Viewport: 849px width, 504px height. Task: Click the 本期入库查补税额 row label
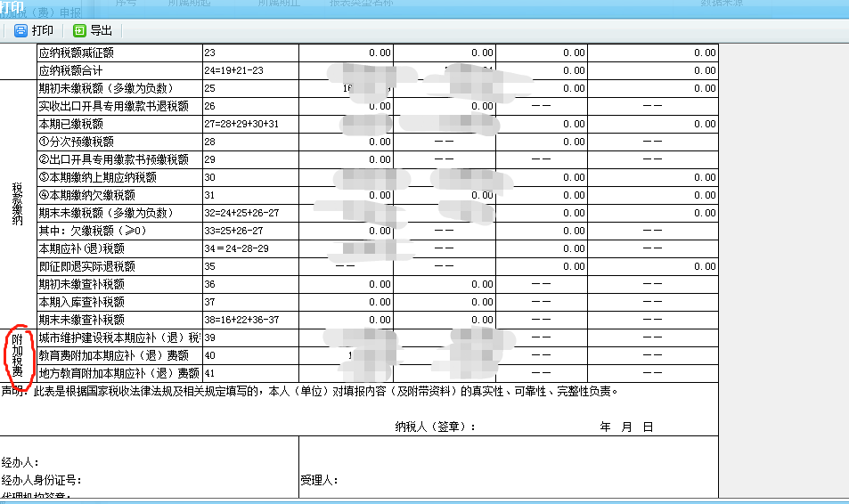(81, 302)
